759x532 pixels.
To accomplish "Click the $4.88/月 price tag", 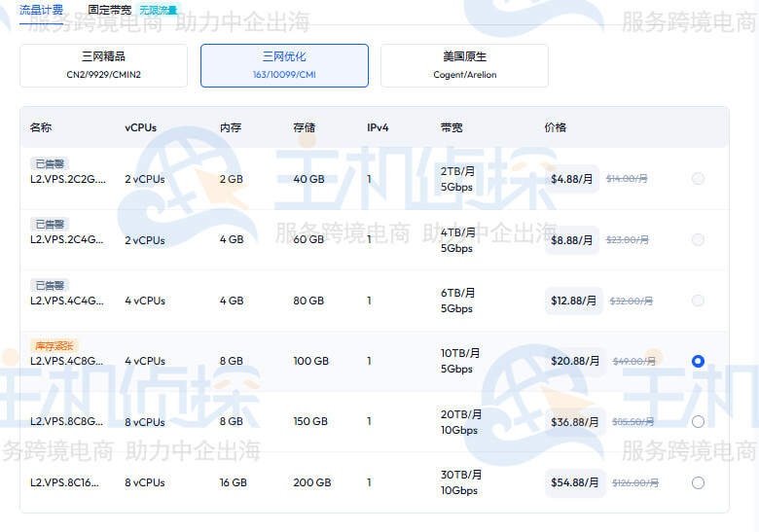I will pyautogui.click(x=571, y=179).
